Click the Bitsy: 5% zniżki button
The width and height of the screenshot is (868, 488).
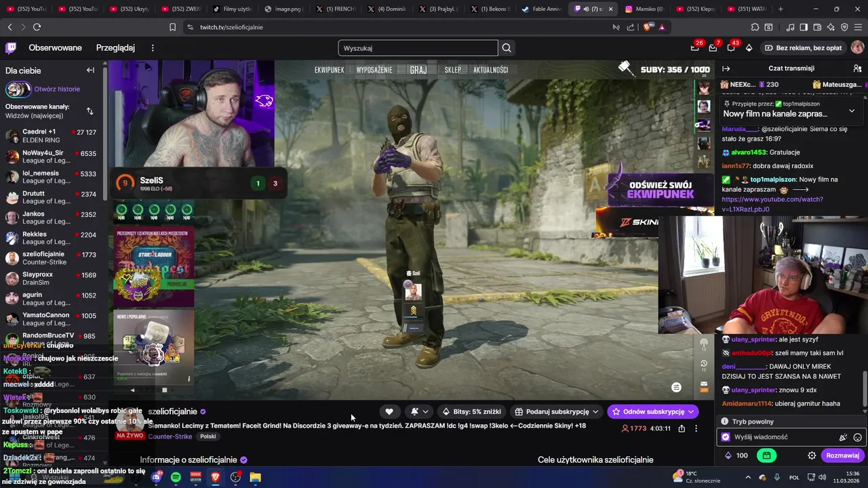[x=471, y=411]
